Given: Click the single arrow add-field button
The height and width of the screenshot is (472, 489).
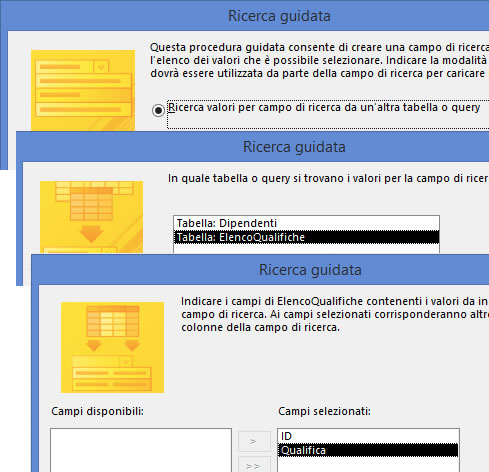Looking at the screenshot, I should (x=254, y=441).
